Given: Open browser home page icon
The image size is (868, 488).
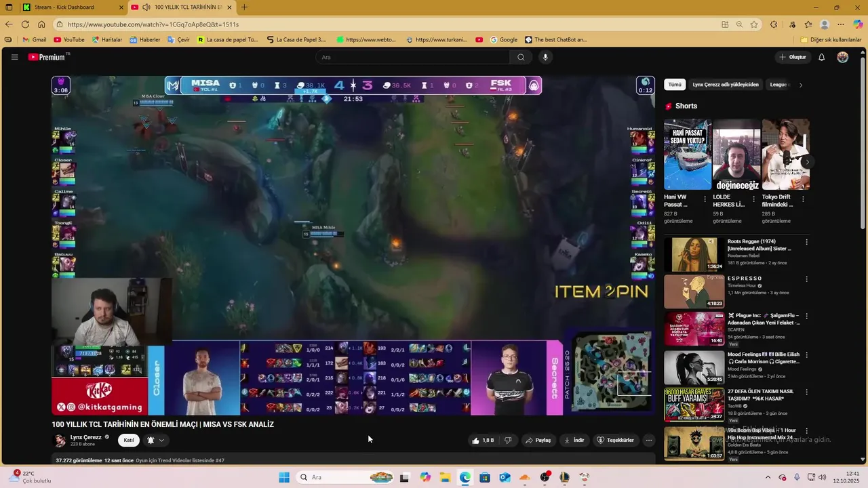Looking at the screenshot, I should pyautogui.click(x=41, y=24).
